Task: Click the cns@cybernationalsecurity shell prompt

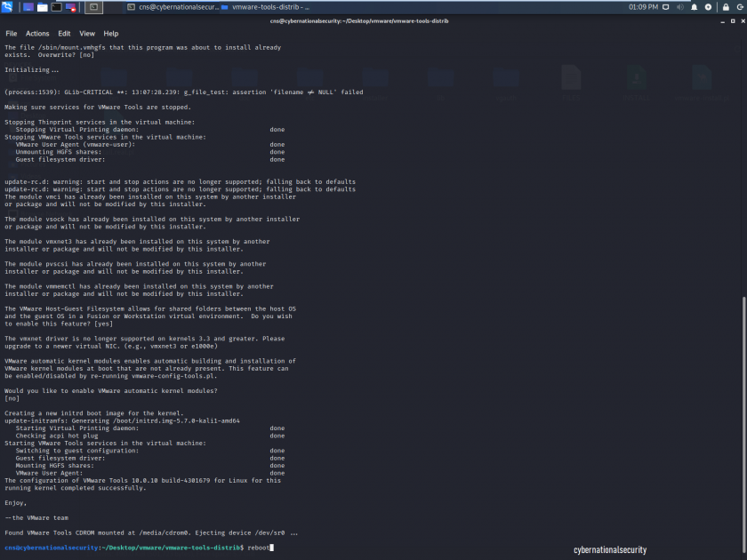Action: click(124, 548)
